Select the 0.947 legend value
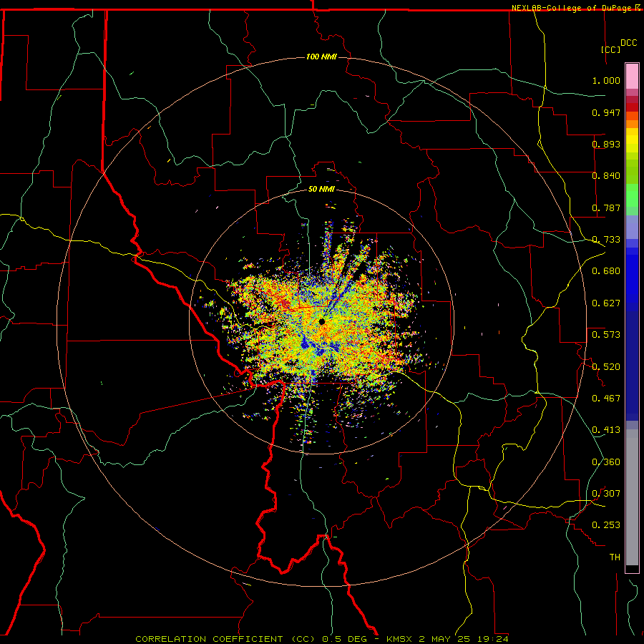This screenshot has height=644, width=644. (606, 112)
